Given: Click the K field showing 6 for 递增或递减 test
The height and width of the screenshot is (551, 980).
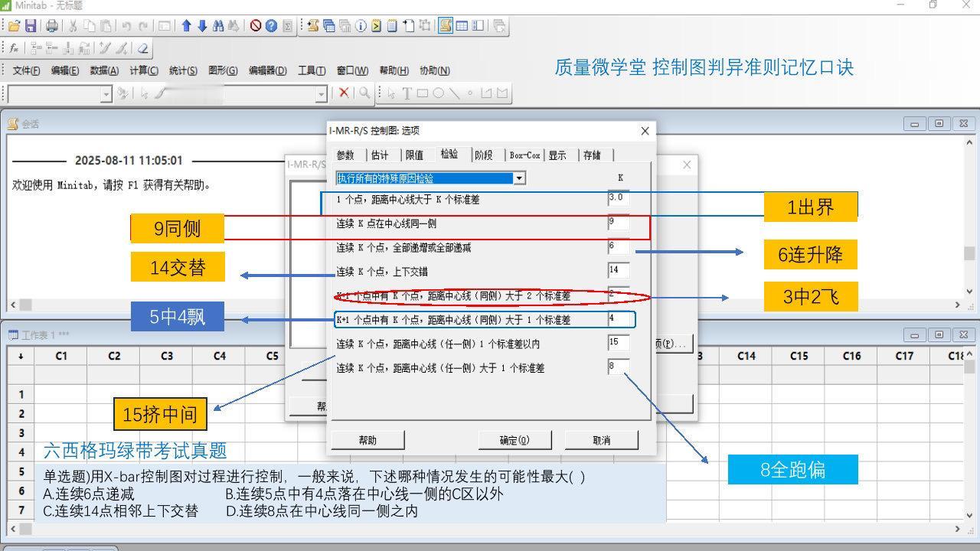Looking at the screenshot, I should coord(619,247).
